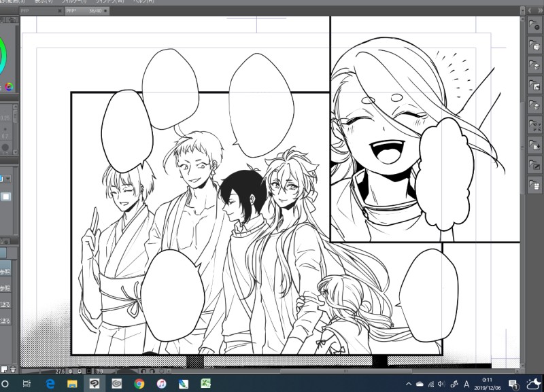Image resolution: width=544 pixels, height=392 pixels.
Task: Open the OneDrive cloud tray icon
Action: pos(420,384)
